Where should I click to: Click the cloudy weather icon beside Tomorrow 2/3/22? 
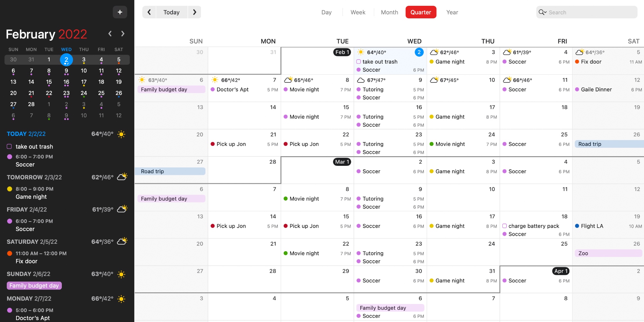(x=122, y=177)
